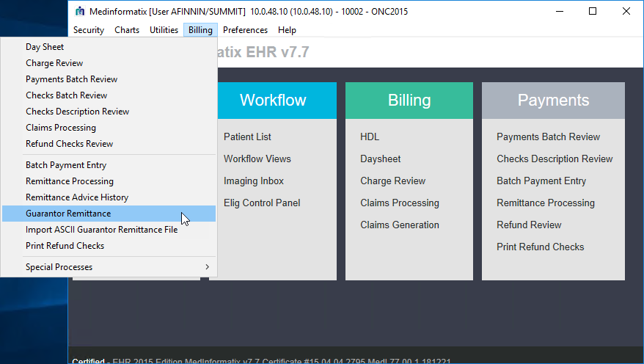Open the Preferences menu
The image size is (644, 364).
tap(245, 30)
